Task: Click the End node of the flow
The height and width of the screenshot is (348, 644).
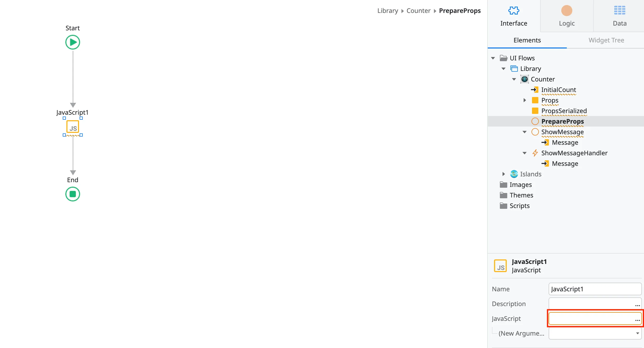Action: coord(73,194)
